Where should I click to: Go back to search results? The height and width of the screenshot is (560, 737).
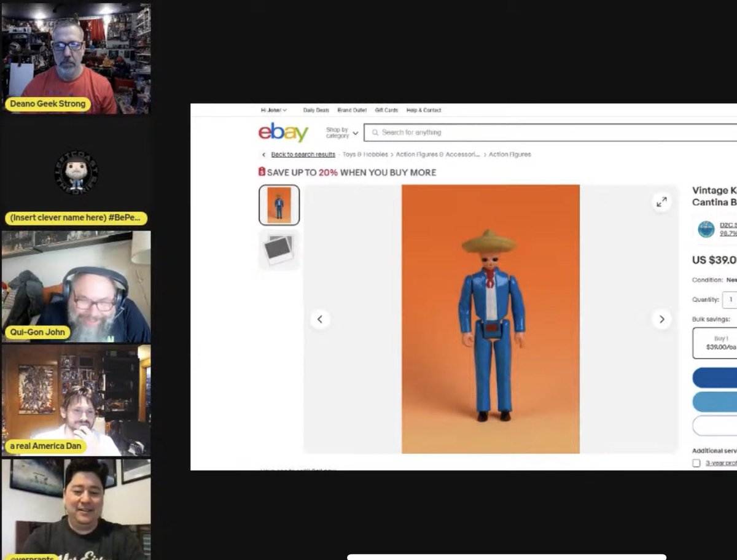click(x=303, y=154)
